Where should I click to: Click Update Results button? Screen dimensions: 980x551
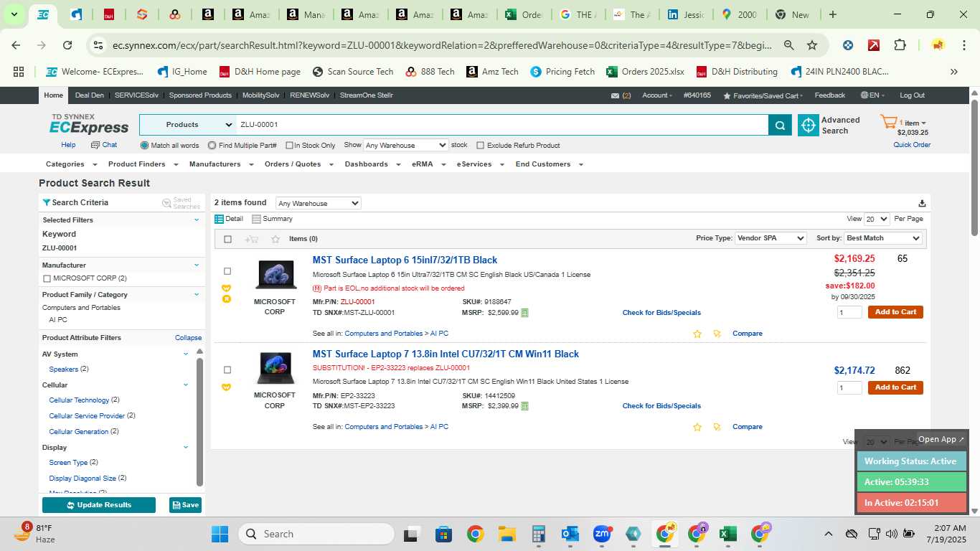(99, 505)
